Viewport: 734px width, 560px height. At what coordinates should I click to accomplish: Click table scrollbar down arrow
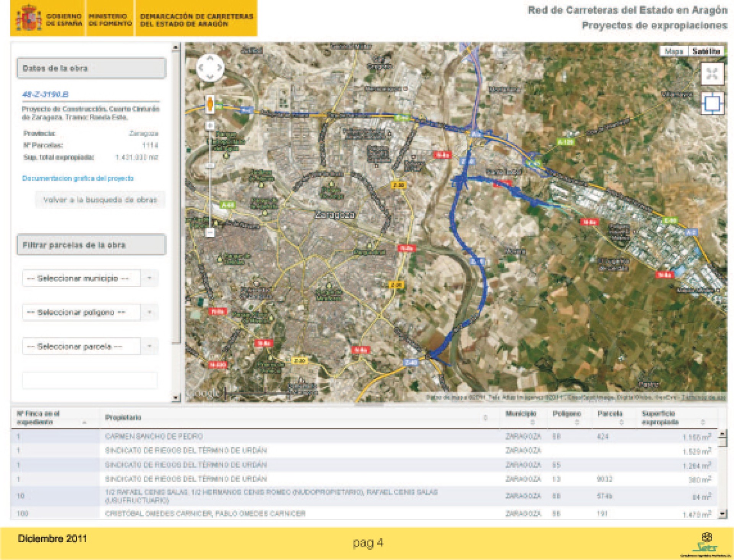point(722,514)
